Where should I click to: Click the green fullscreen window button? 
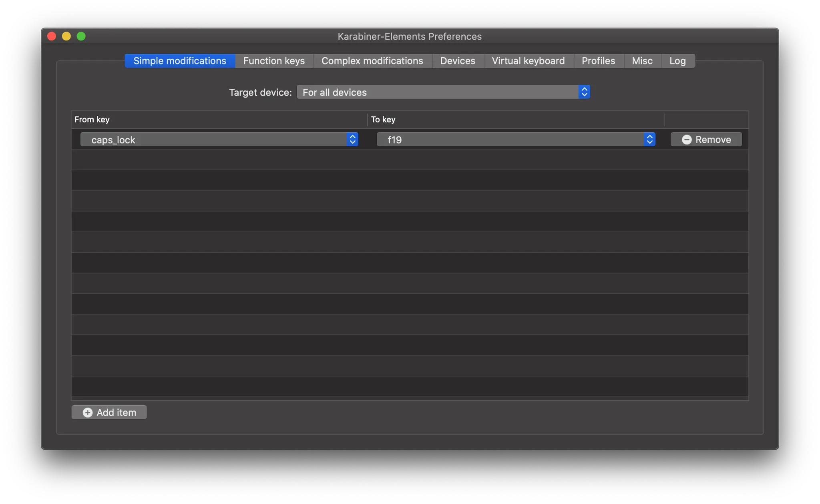point(81,36)
